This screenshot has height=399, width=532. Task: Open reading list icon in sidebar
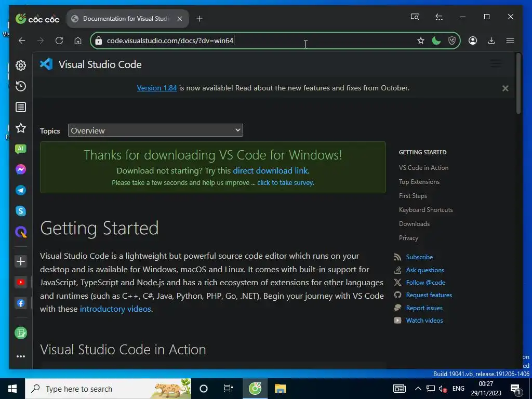[x=21, y=107]
